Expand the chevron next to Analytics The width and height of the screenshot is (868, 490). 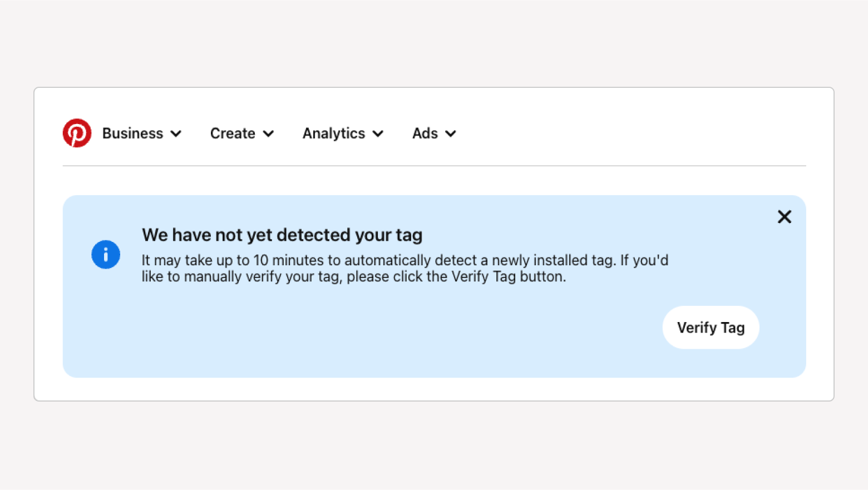click(378, 134)
